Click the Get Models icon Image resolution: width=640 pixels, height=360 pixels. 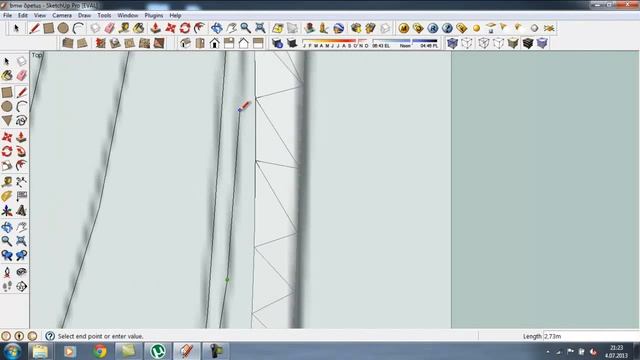(x=356, y=28)
